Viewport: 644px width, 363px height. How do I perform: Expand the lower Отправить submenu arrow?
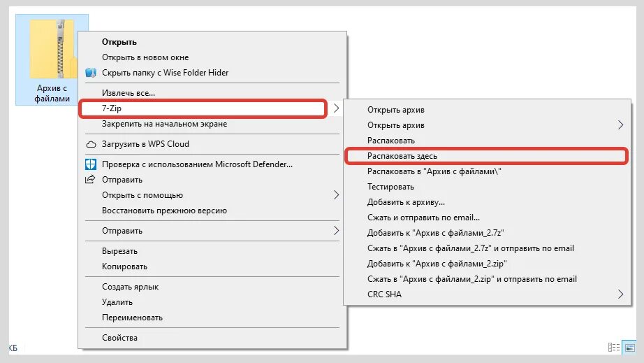337,231
